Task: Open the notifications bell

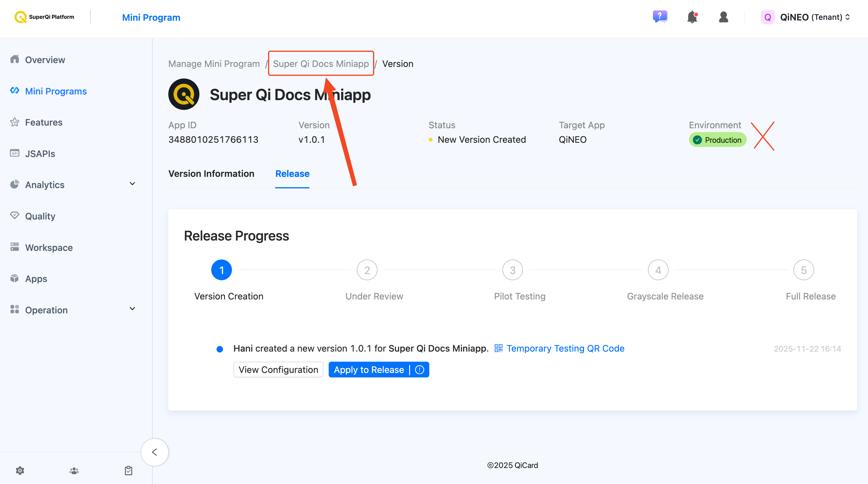Action: (x=692, y=17)
